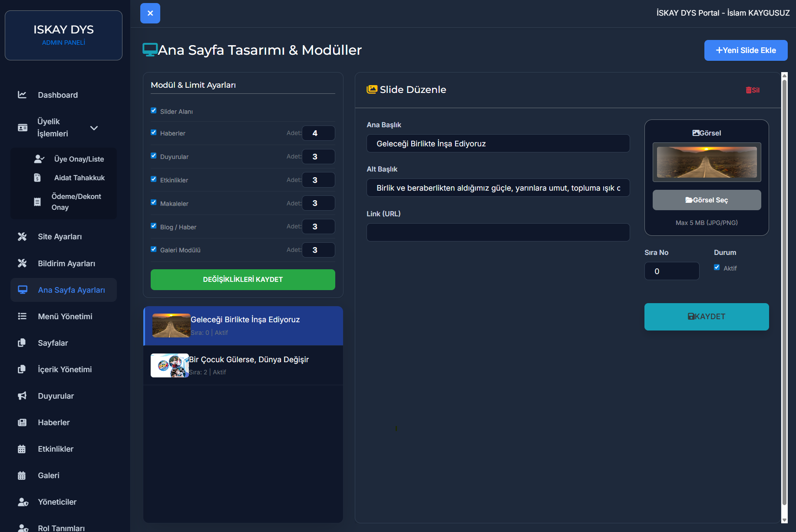This screenshot has width=796, height=532.
Task: Click the Yeni Slide Ekle button
Action: tap(746, 50)
